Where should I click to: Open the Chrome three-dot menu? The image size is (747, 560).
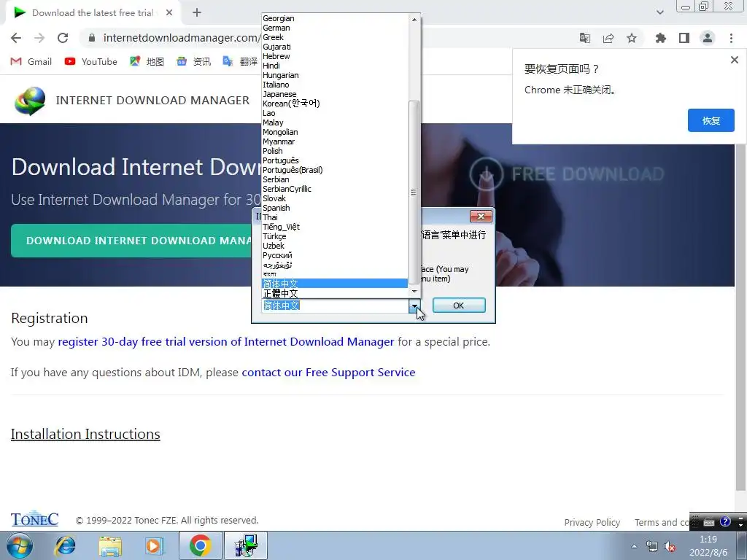(x=731, y=38)
